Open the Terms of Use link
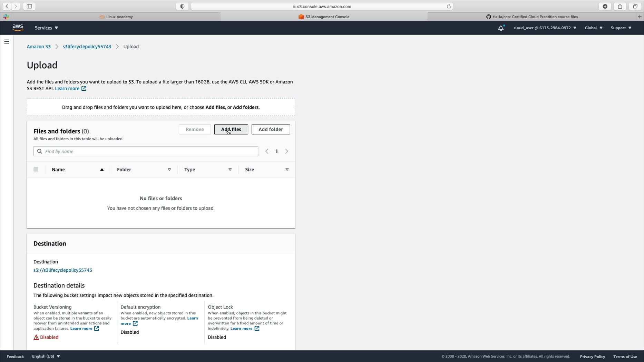The height and width of the screenshot is (362, 644). pos(625,356)
